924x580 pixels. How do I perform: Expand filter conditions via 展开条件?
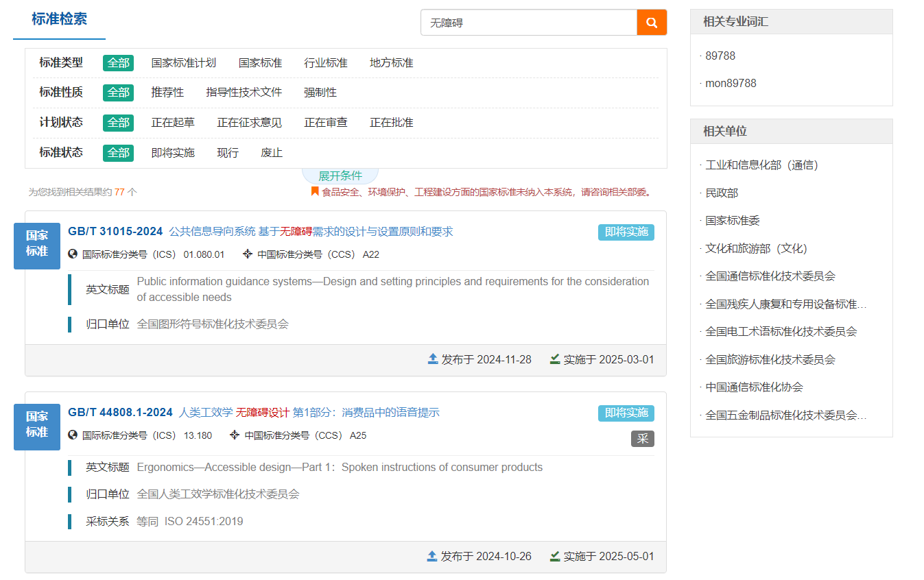click(x=340, y=176)
